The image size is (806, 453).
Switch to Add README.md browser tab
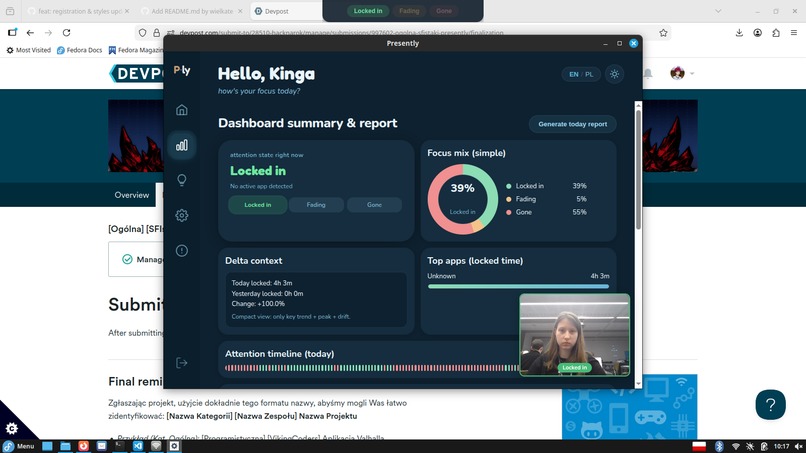tap(192, 11)
